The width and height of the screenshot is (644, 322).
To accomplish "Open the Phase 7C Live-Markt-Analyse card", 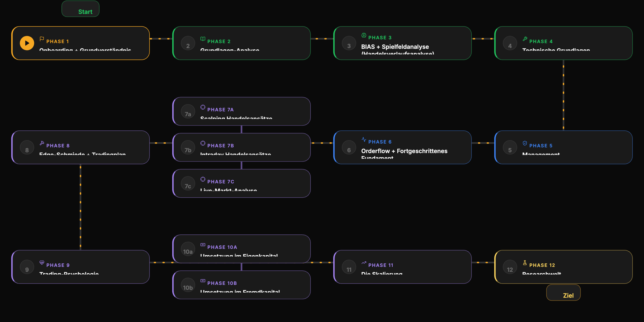I will [241, 183].
